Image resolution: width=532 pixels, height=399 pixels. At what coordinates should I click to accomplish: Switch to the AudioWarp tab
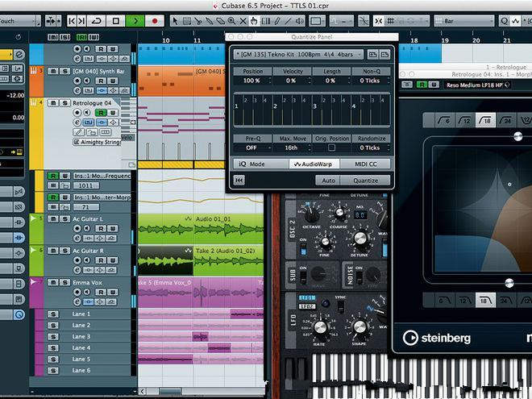[x=314, y=164]
